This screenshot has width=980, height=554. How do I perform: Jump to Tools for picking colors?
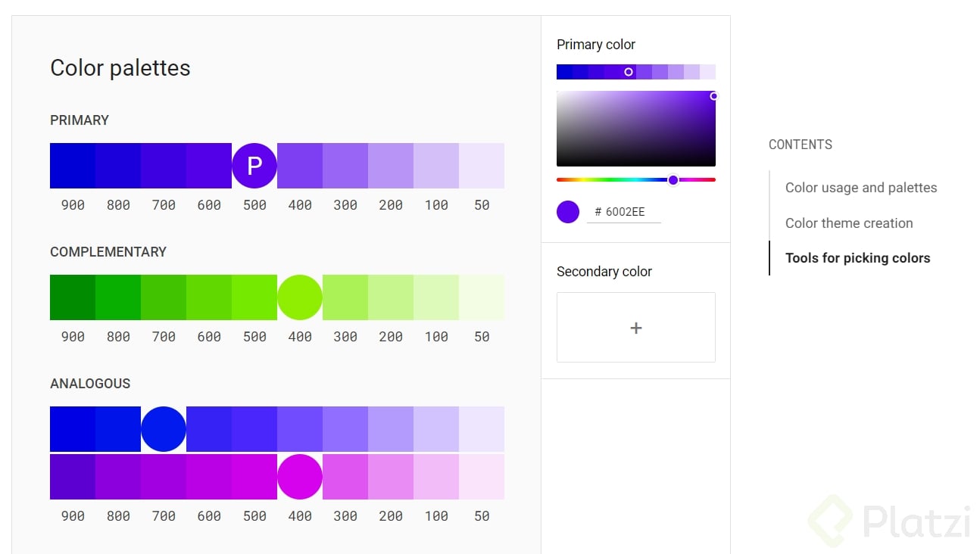857,258
